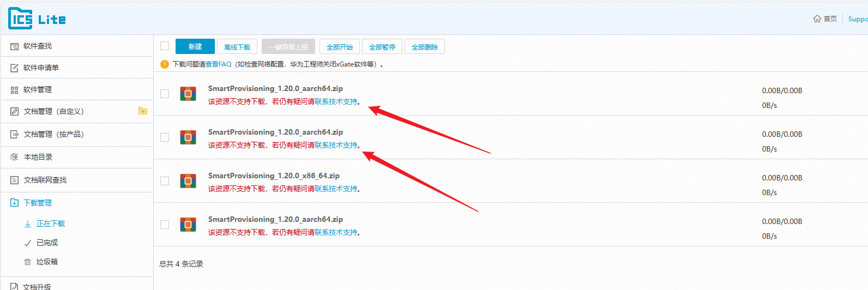Click the 正在下载 download arrow icon

click(x=28, y=223)
